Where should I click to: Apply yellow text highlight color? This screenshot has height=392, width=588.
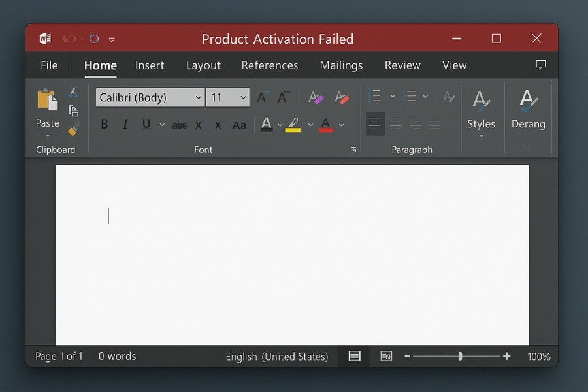point(293,124)
